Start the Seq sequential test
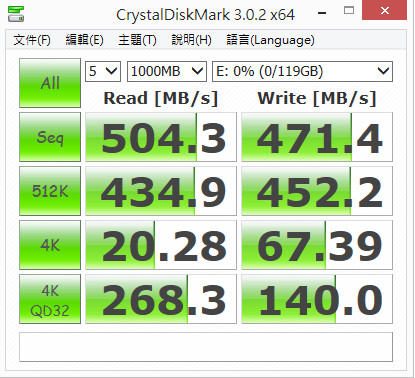415x378 pixels. point(50,137)
